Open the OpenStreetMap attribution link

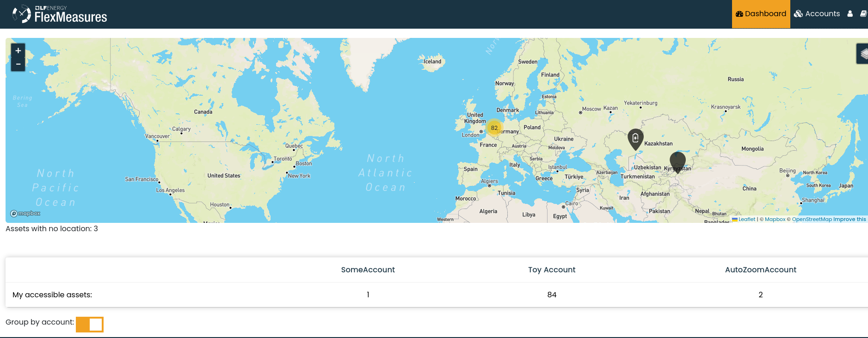[x=812, y=220]
